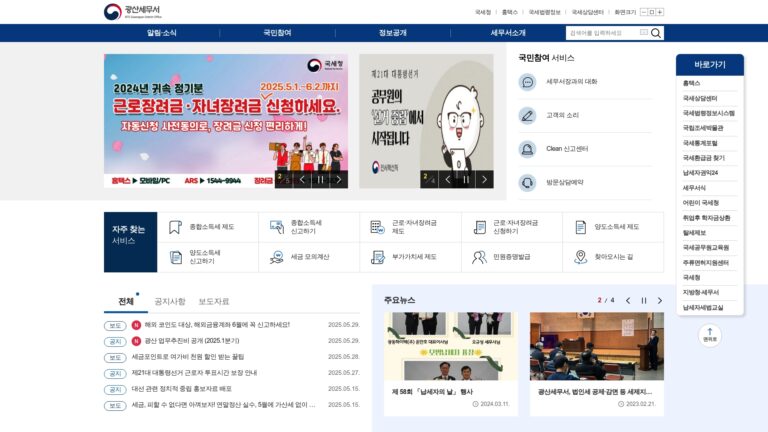Pause the election banner slideshow
Screen dimensions: 768x432
[466, 180]
